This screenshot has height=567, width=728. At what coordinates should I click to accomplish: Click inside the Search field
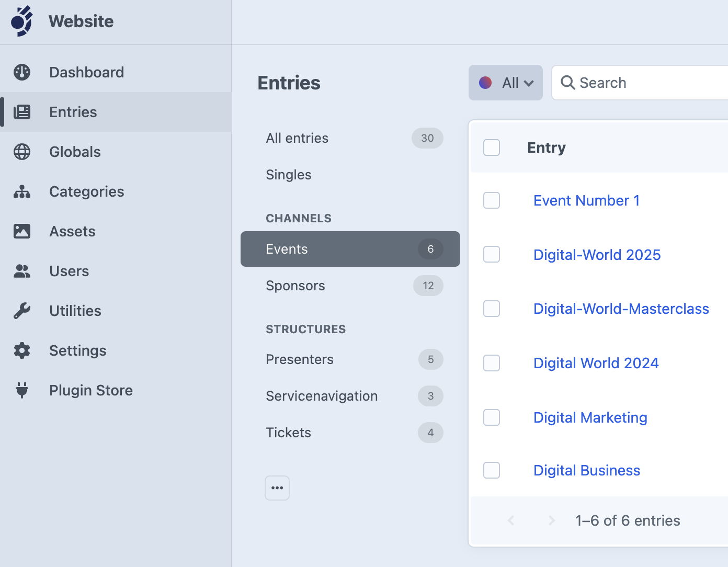tap(628, 83)
